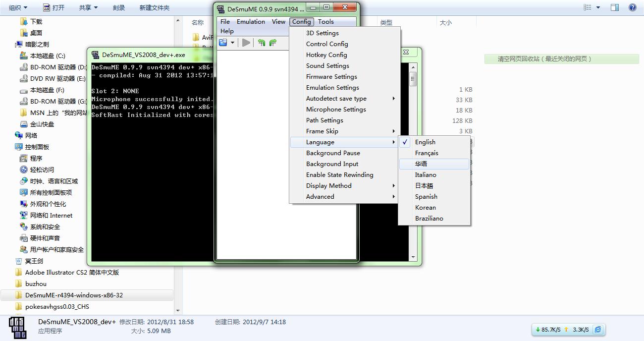Click the rotate-left green arrow in DeSmuME toolbar

[x=262, y=43]
